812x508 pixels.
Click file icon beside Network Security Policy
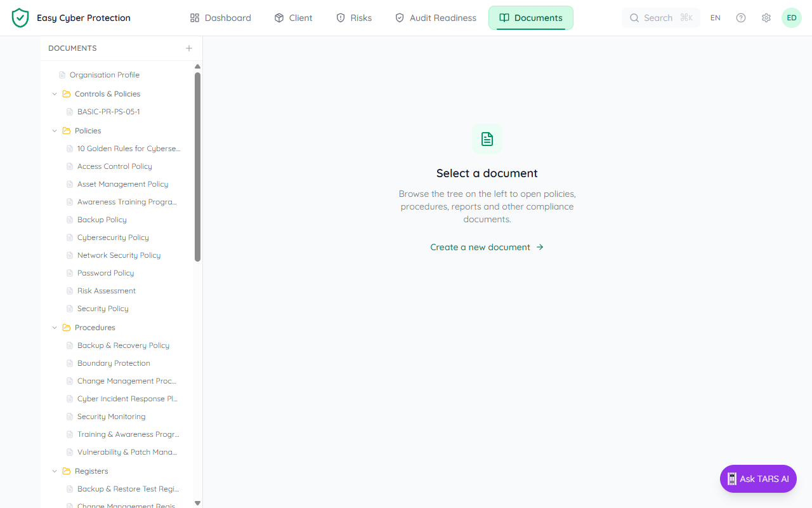pyautogui.click(x=70, y=255)
